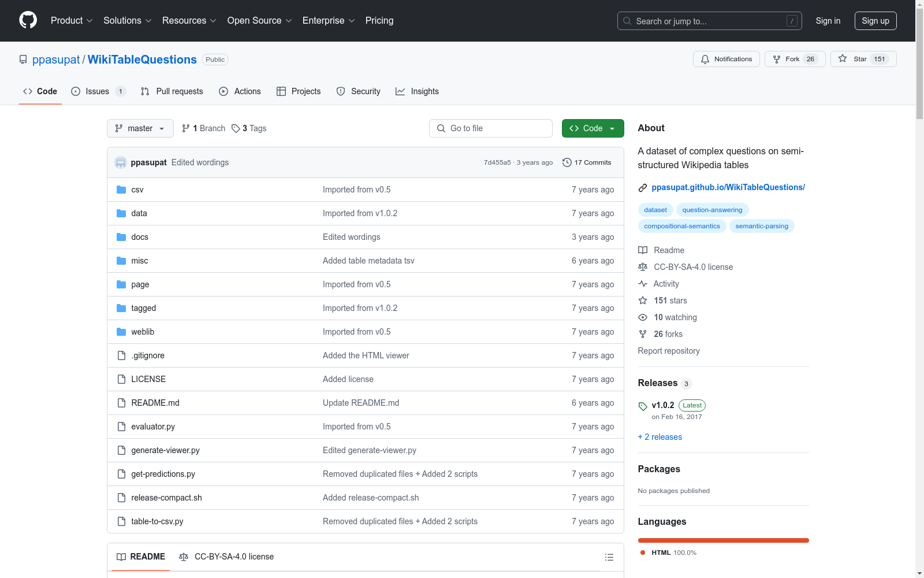Click the README outline list icon
This screenshot has height=578, width=924.
pos(609,557)
